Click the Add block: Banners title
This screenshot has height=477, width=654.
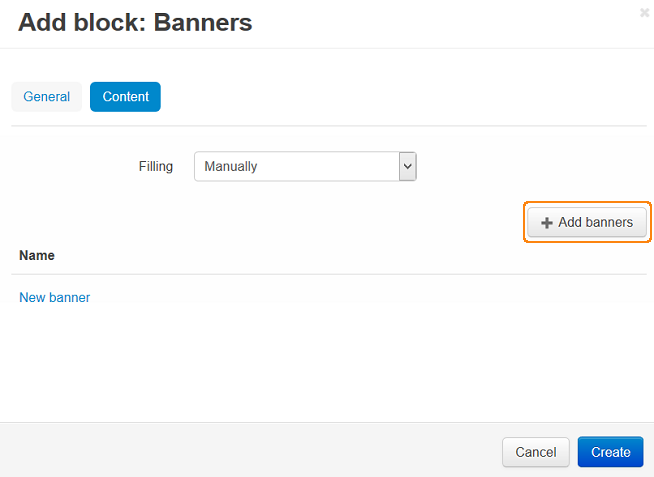pyautogui.click(x=135, y=22)
